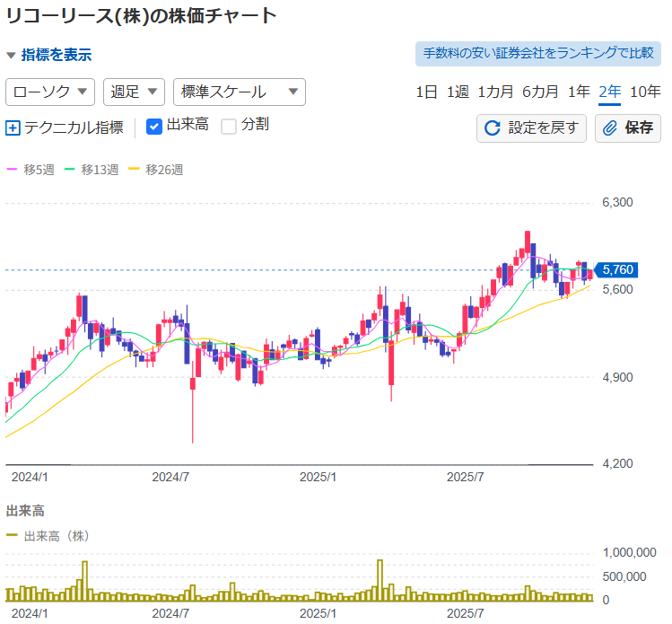Viewport: 672px width, 624px height.
Task: Click the plus icon beside テクニカル指標
Action: click(x=13, y=127)
